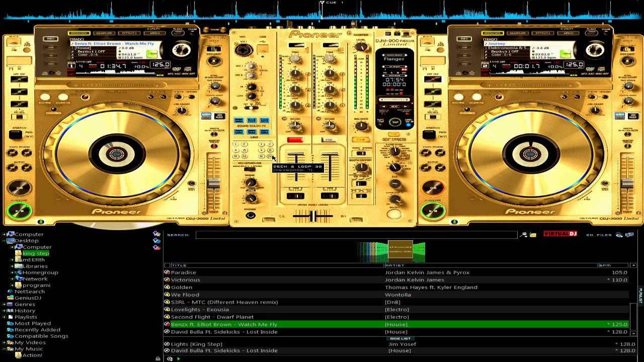Screen dimensions: 644x362
Task: Toggle the right SYNC button below mixer
Action: 357,219
